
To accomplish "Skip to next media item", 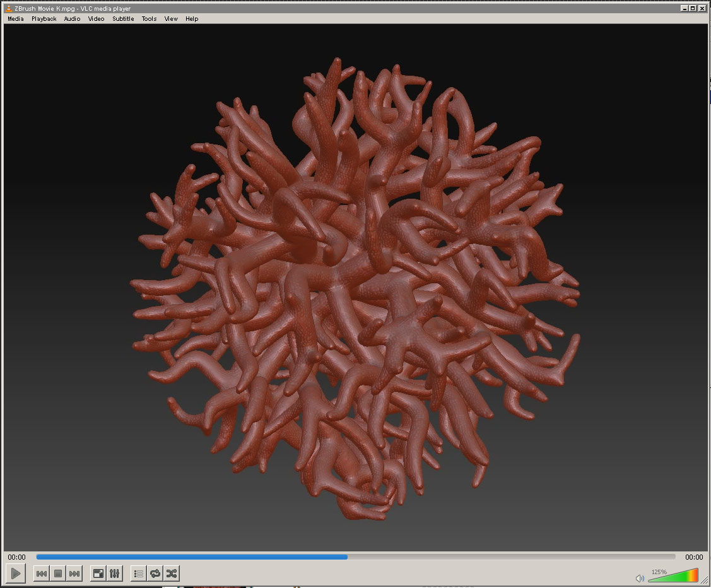I will (74, 573).
